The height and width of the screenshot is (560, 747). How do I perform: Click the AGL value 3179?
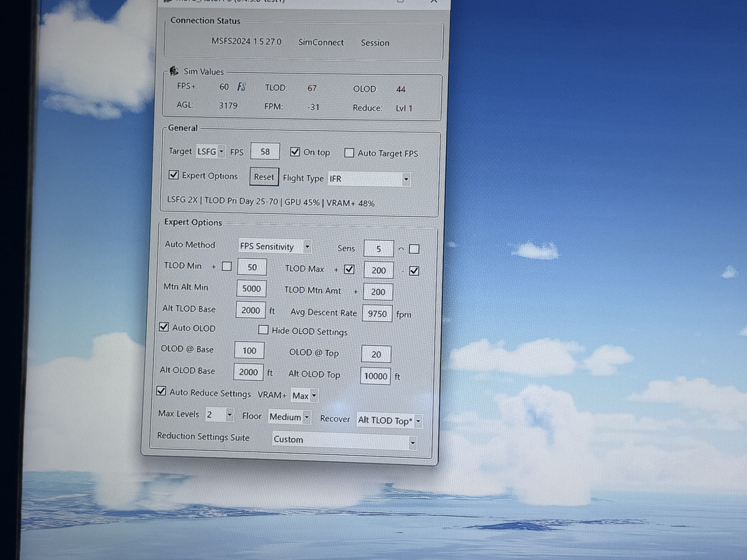tap(228, 105)
